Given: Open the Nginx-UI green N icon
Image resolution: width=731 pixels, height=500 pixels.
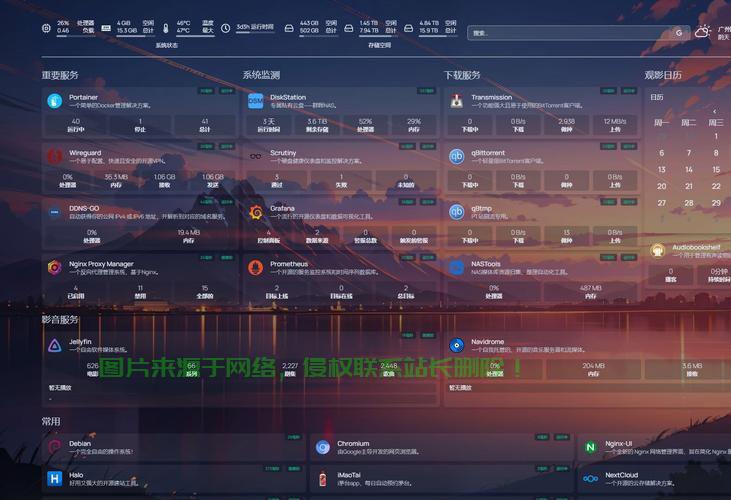Looking at the screenshot, I should coord(591,447).
